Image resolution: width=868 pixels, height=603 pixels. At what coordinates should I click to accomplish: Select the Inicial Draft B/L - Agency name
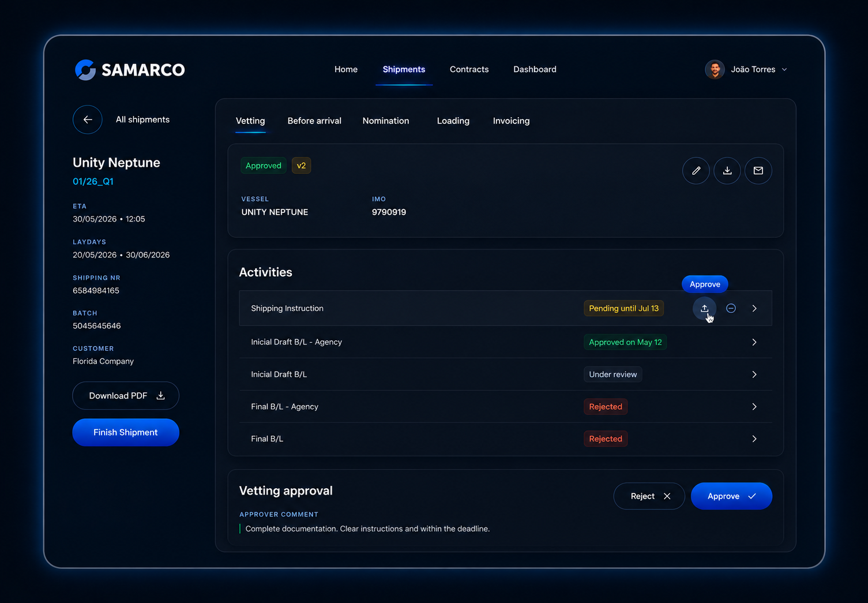coord(296,342)
